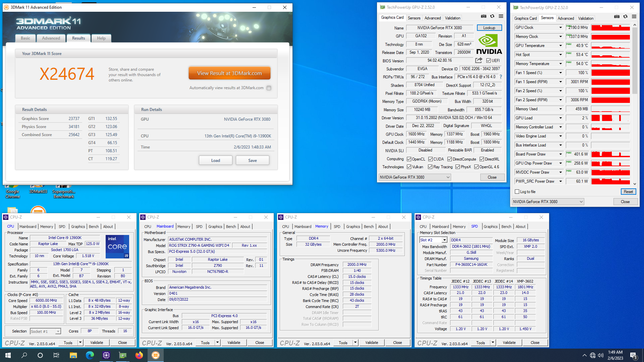Click View Result at 3DMark.com button

(229, 73)
